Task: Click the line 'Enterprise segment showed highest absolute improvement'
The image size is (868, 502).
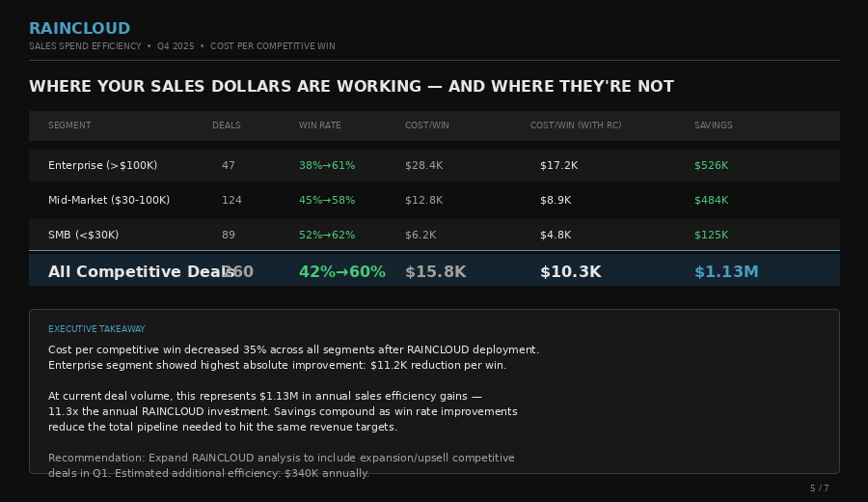Action: [278, 365]
